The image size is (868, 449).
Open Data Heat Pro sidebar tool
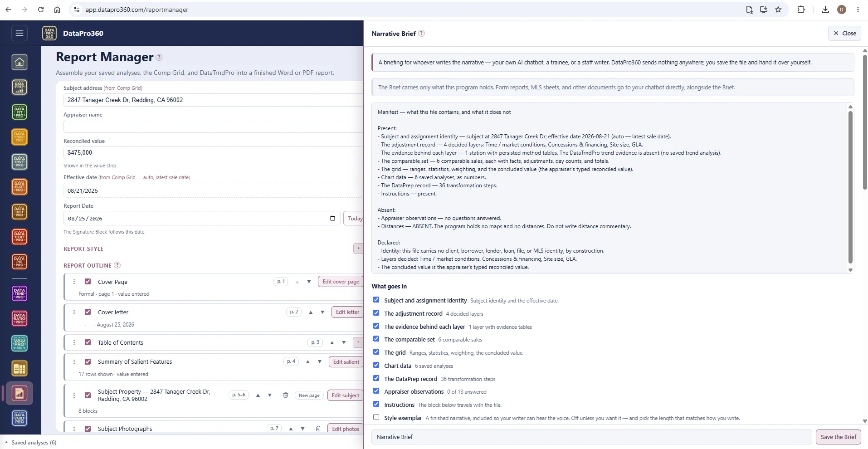20,237
